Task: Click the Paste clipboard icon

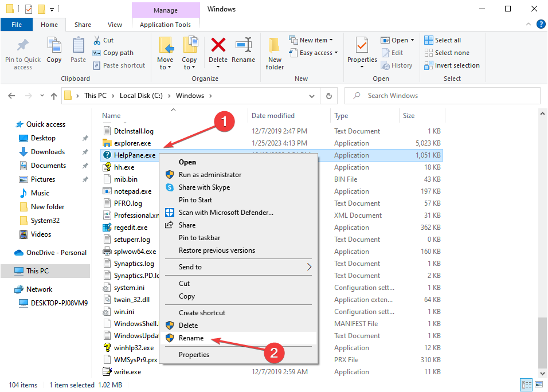Action: (x=78, y=45)
